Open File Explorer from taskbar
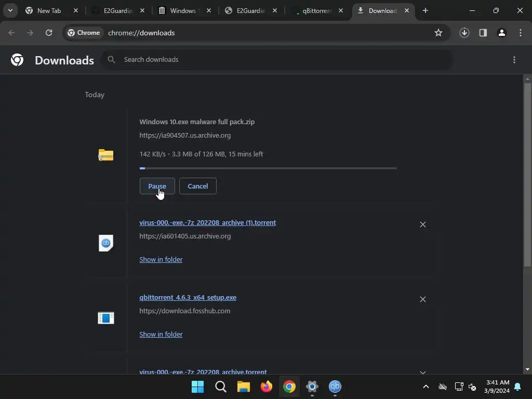 tap(243, 387)
